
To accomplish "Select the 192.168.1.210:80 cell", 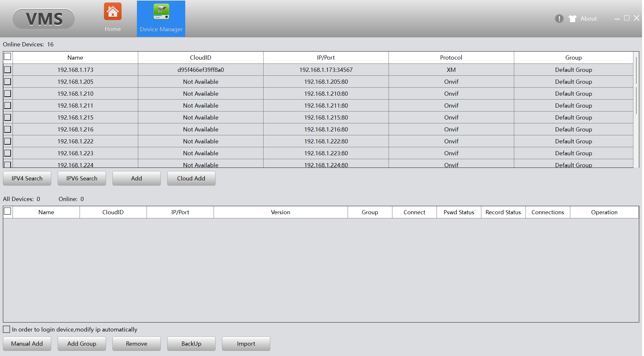I will (x=326, y=93).
